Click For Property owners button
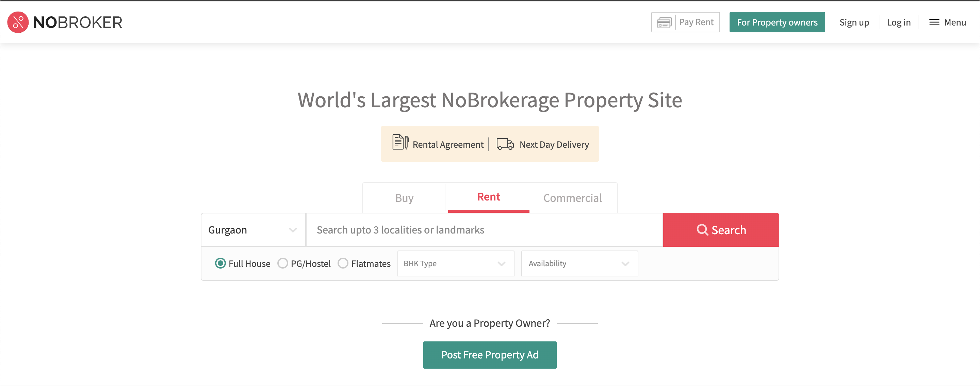The height and width of the screenshot is (386, 980). click(777, 22)
